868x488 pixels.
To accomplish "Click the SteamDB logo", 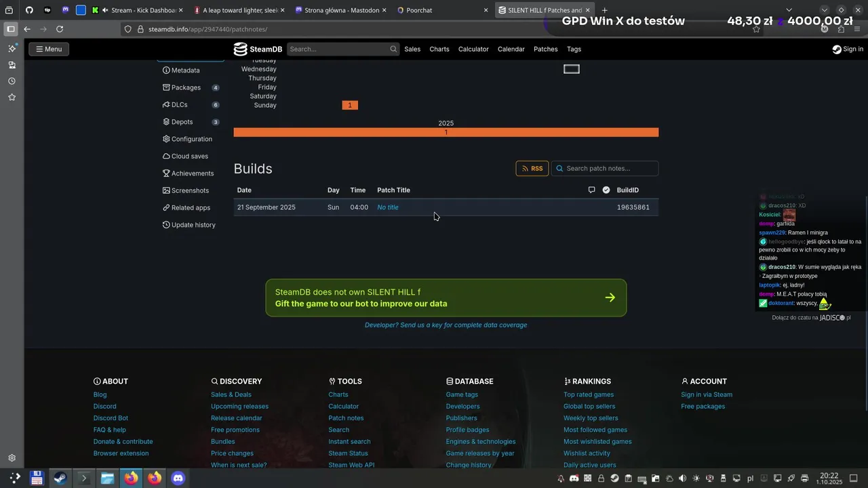I will (x=258, y=49).
